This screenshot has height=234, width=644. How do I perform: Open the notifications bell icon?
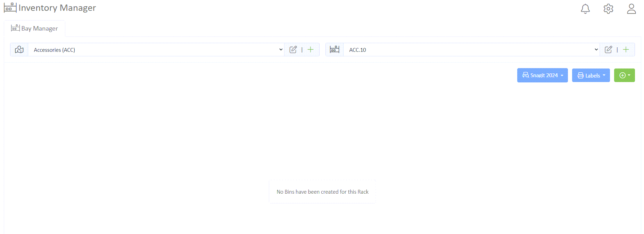pos(585,9)
